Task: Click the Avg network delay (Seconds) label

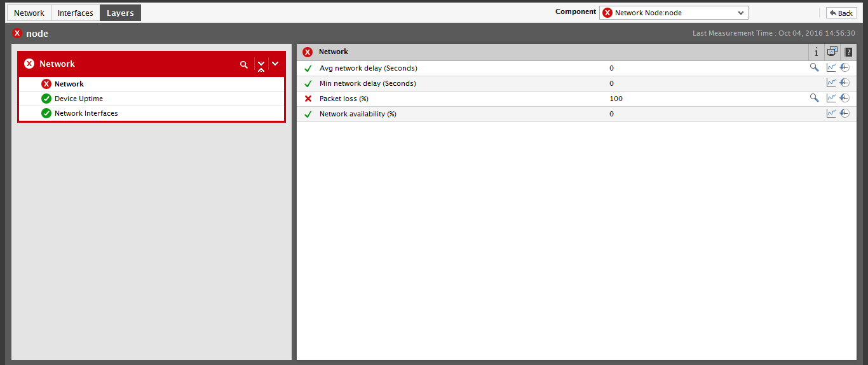Action: tap(369, 68)
